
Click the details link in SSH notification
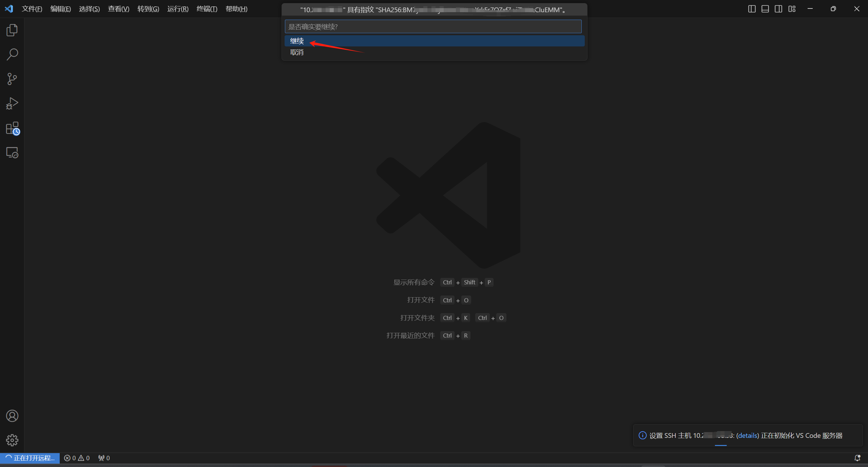(748, 435)
